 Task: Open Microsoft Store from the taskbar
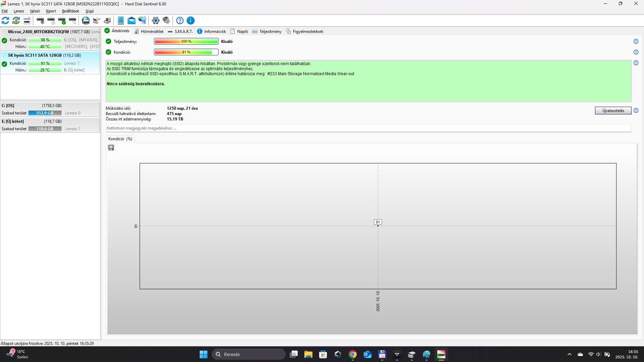pos(323,354)
